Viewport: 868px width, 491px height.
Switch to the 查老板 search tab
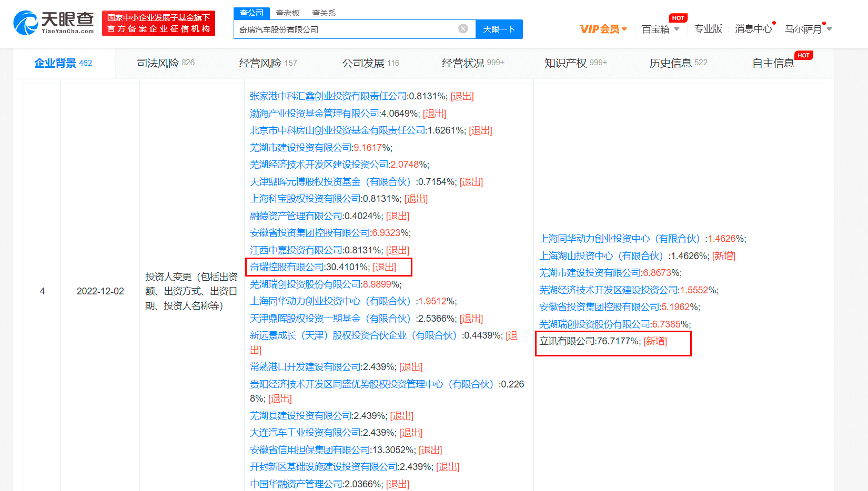288,13
